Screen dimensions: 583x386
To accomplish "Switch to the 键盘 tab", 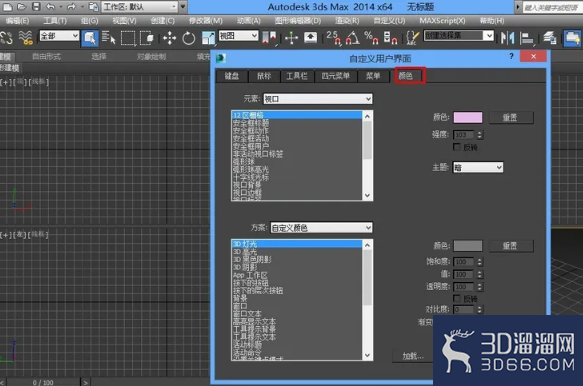I will point(232,76).
